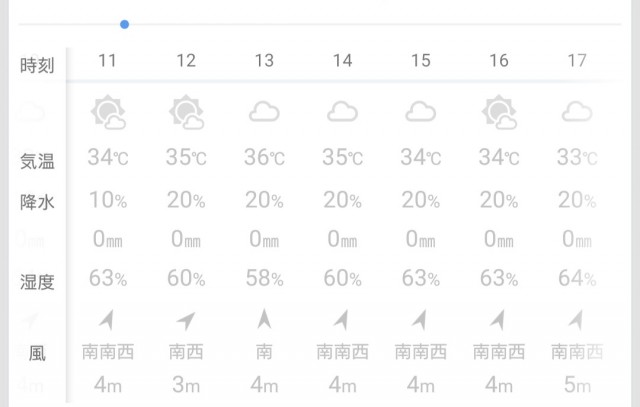Click the cloudy icon for 17 o'clock
Viewport: 640px width, 407px height.
[x=577, y=112]
